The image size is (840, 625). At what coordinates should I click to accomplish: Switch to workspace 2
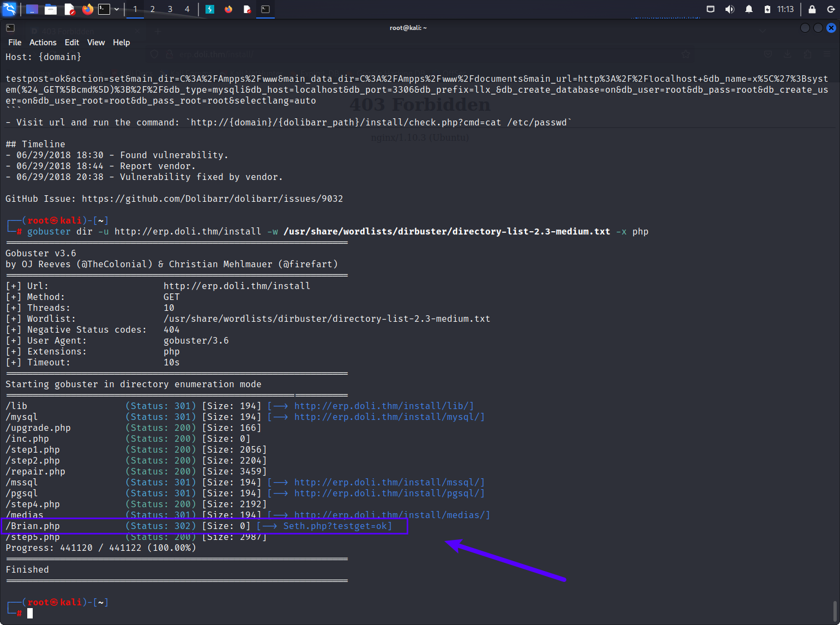(153, 9)
